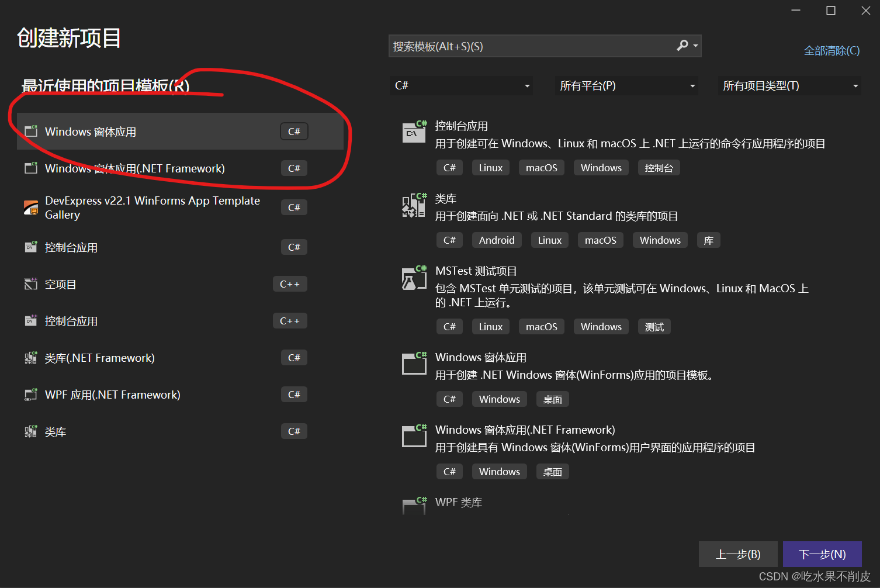
Task: Select DevExpress v22.1 WinForms App Template Gallery
Action: [x=180, y=207]
